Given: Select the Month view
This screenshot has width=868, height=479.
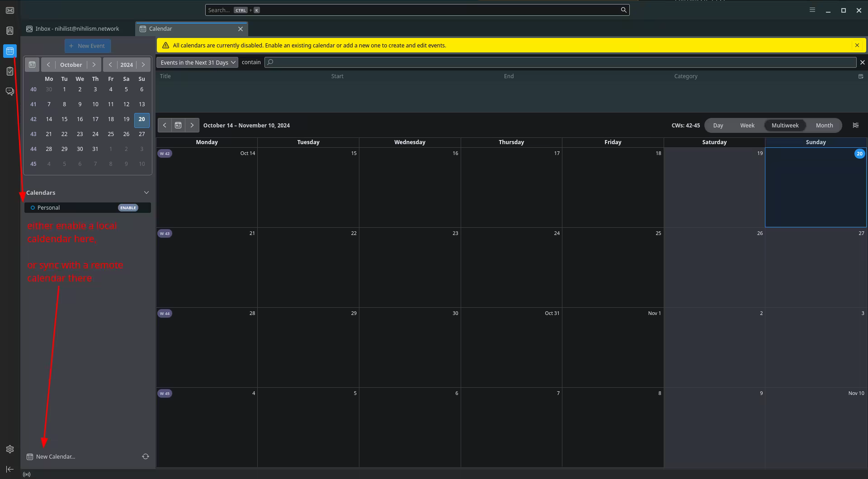Looking at the screenshot, I should coord(824,126).
